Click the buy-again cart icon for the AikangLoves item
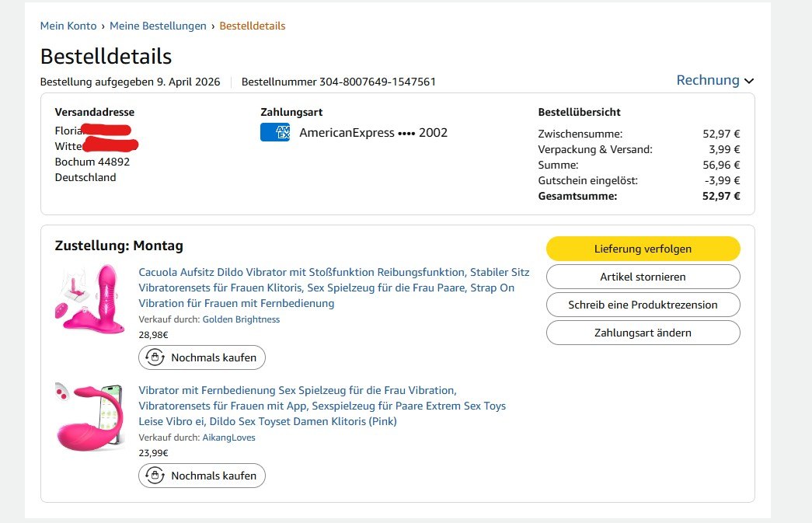 155,476
